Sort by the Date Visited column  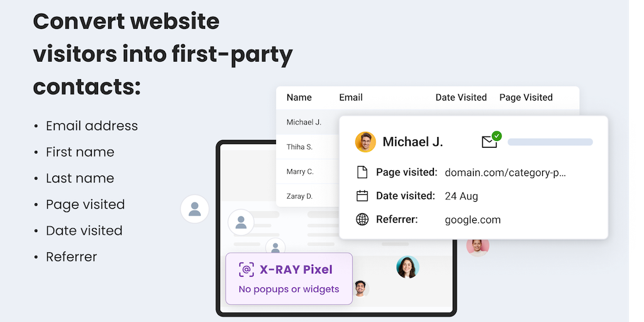[x=461, y=97]
